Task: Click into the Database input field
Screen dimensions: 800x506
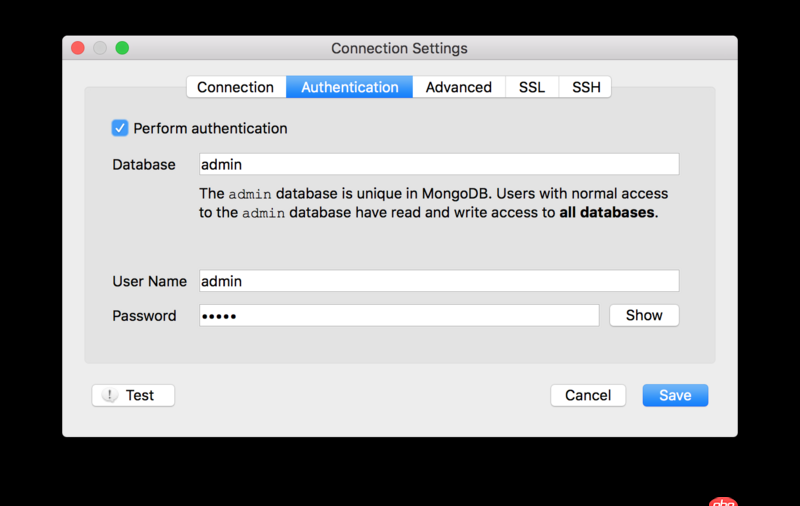Action: [x=439, y=164]
